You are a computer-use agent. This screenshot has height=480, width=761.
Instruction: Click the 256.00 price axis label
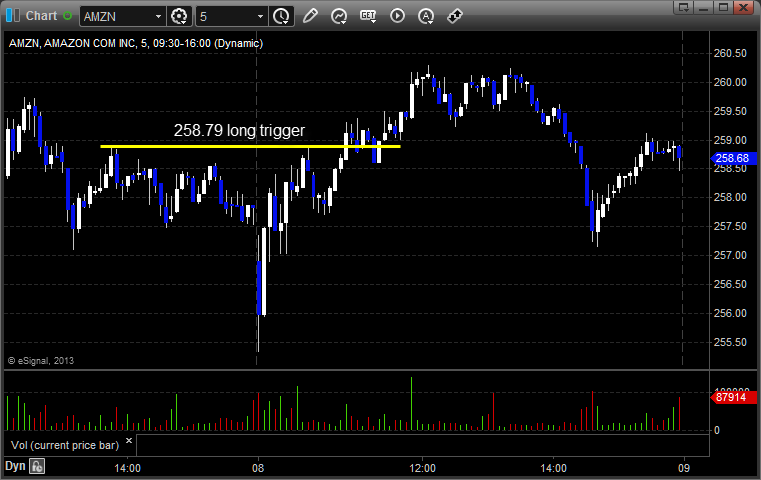coord(730,313)
